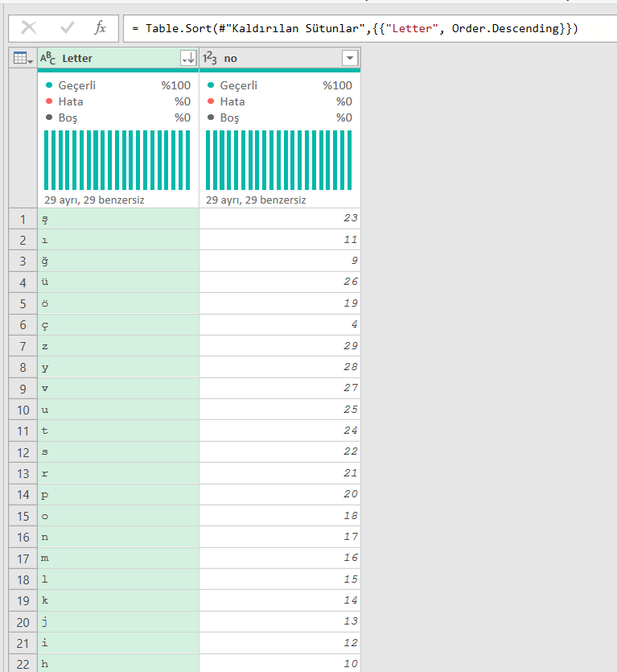The image size is (617, 672).
Task: Select the cell with value 28
Action: click(280, 367)
